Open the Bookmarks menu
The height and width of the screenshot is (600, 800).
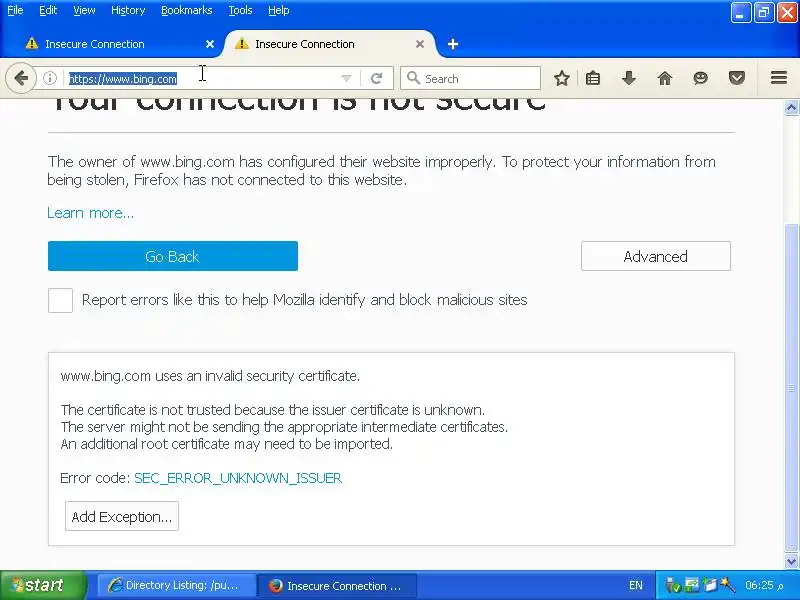point(187,10)
